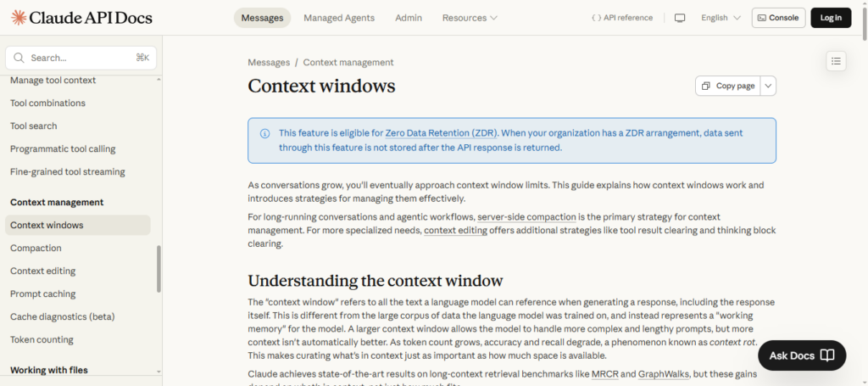Toggle the monitor theme icon in header
868x386 pixels.
680,18
